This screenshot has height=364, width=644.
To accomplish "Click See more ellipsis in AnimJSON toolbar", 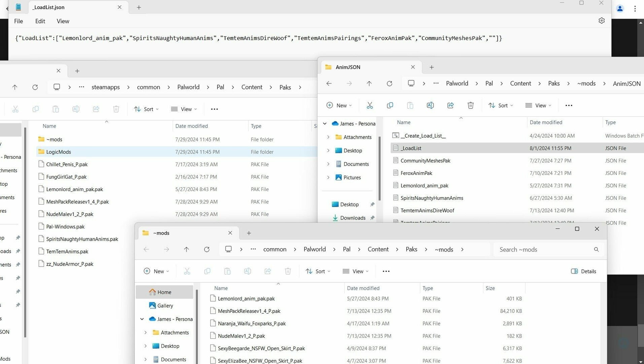I will pos(569,105).
